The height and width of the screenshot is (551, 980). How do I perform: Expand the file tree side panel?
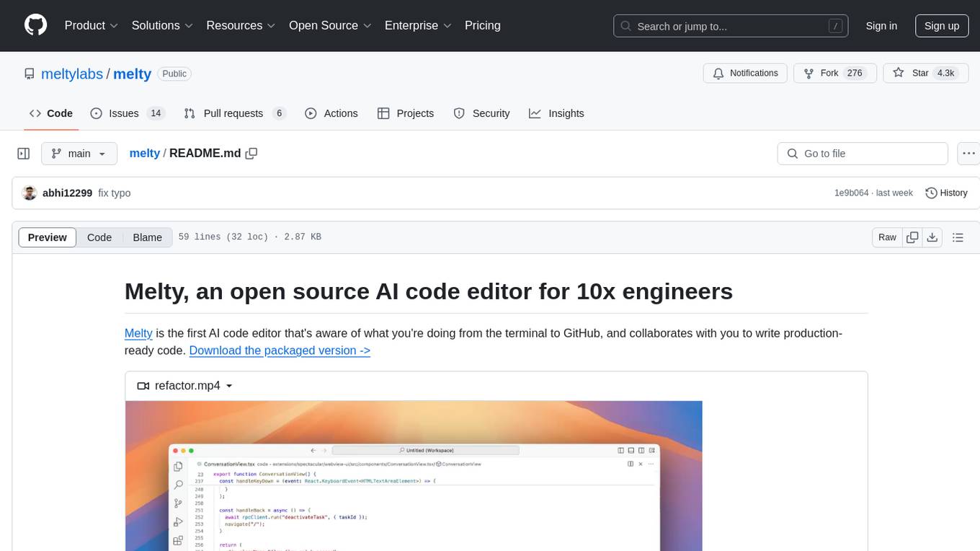point(24,154)
